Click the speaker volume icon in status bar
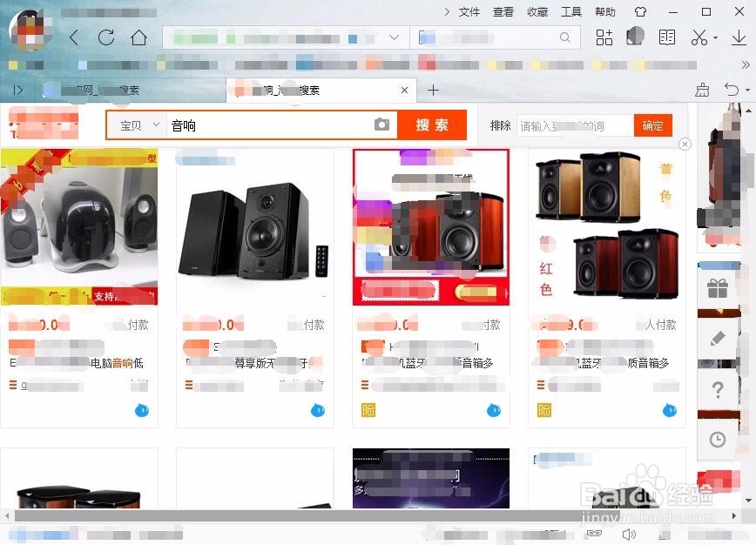The image size is (756, 545). [x=629, y=534]
